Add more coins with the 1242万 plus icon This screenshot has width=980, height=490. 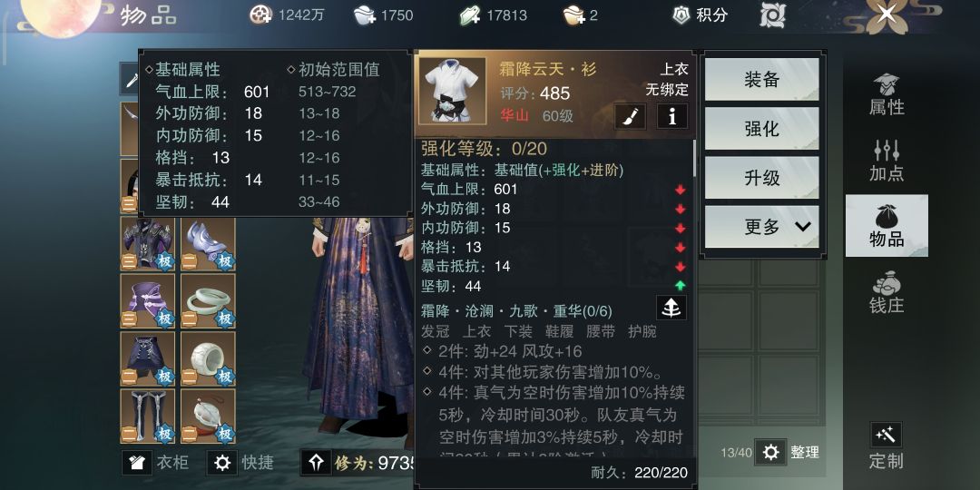point(260,15)
